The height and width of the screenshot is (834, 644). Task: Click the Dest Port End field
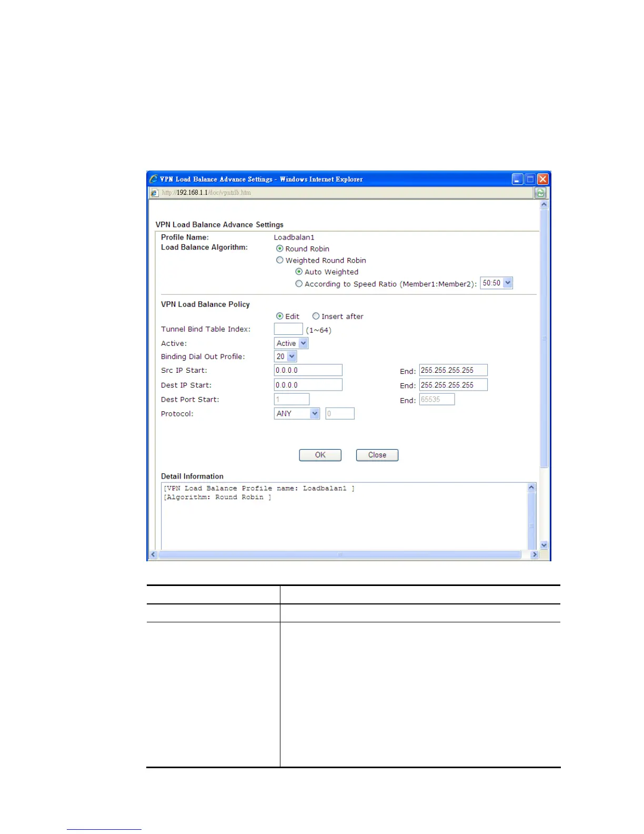pos(437,399)
